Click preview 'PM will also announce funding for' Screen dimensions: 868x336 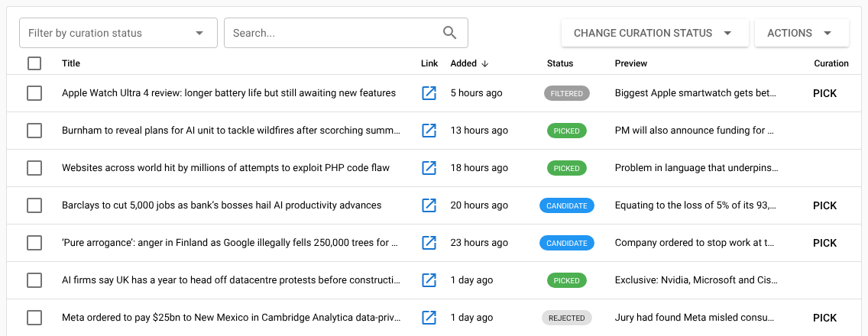point(695,131)
